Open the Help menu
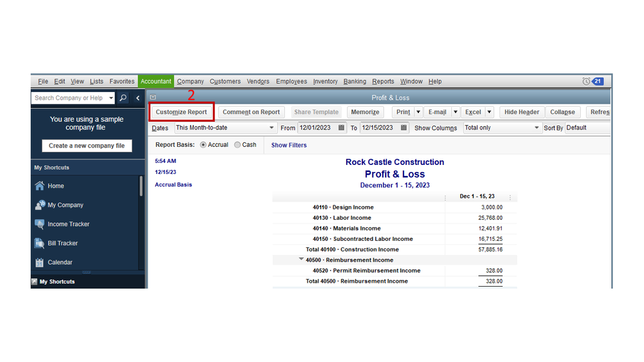 435,81
